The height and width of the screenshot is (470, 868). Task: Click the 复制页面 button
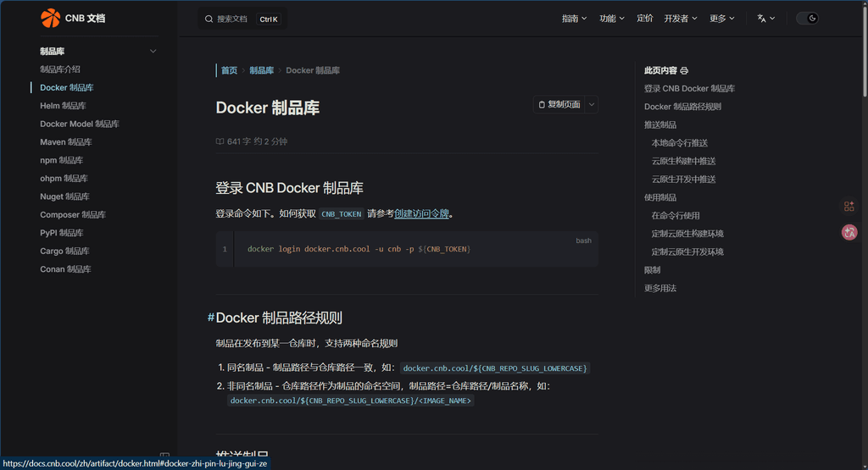[559, 104]
